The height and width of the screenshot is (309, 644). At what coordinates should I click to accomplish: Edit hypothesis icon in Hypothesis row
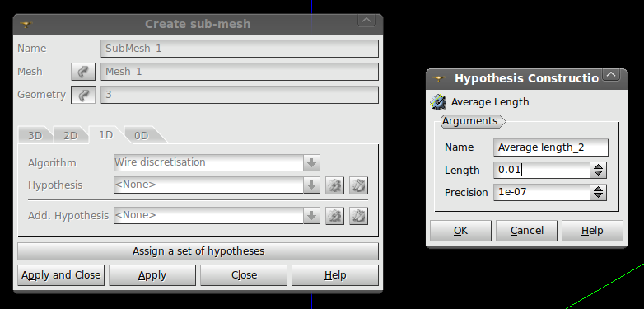[x=358, y=185]
